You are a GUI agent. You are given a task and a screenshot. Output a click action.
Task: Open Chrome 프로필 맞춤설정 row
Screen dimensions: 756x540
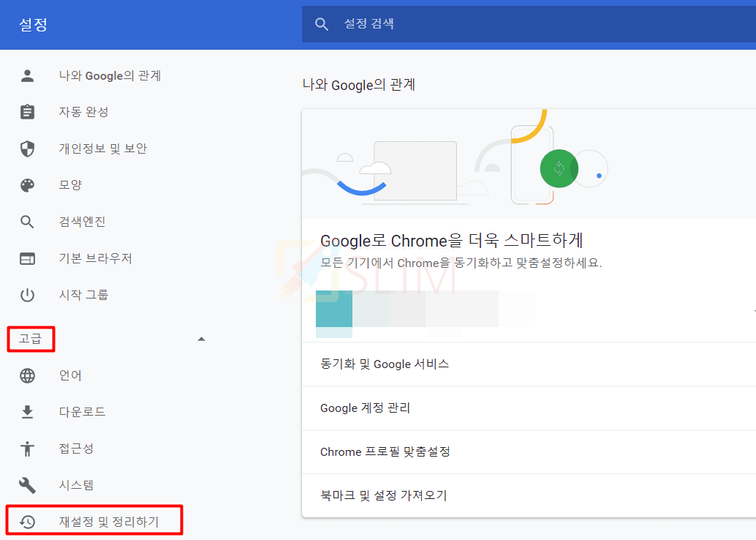click(x=529, y=452)
